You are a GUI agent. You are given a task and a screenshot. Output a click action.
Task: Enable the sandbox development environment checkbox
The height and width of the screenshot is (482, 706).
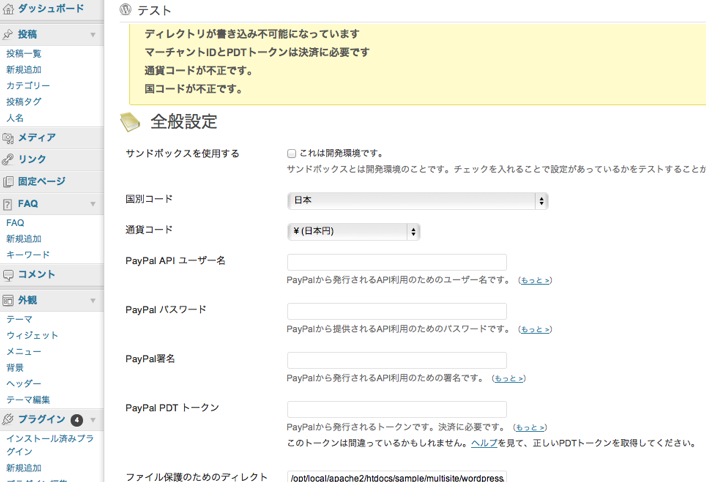click(292, 154)
